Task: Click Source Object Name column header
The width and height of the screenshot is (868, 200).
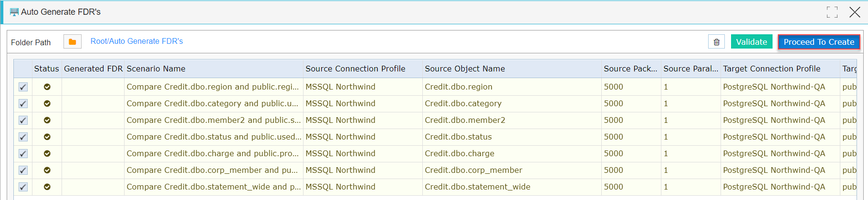Action: click(x=512, y=69)
